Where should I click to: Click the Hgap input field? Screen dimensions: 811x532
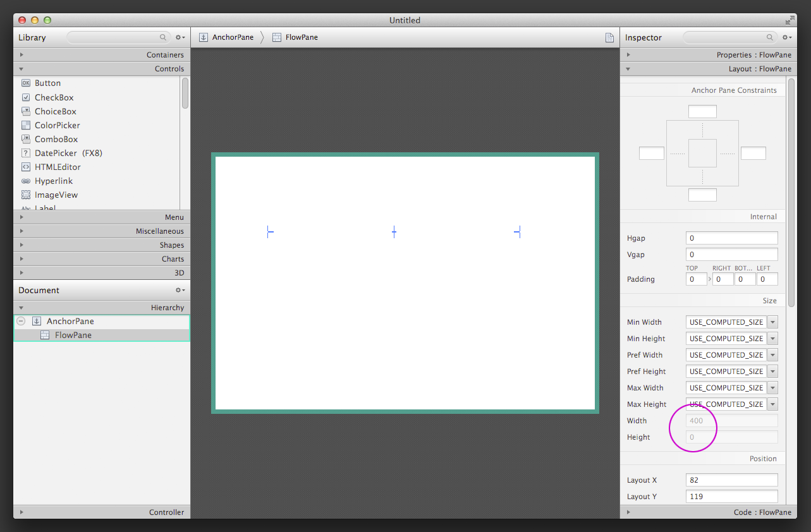[731, 238]
